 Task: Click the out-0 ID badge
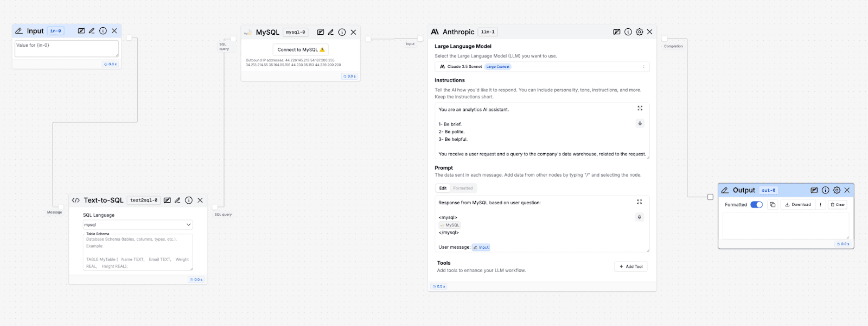(x=769, y=190)
